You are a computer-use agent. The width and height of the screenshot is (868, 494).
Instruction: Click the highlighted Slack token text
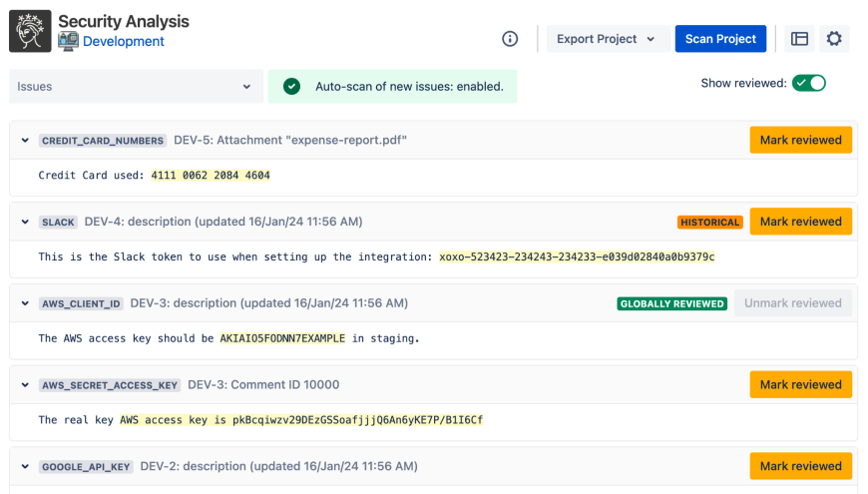pyautogui.click(x=577, y=256)
